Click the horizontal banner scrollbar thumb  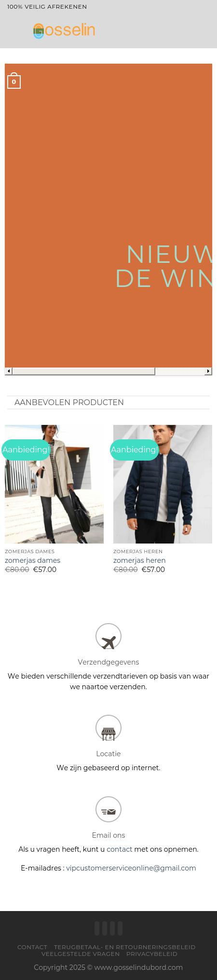pos(83,371)
